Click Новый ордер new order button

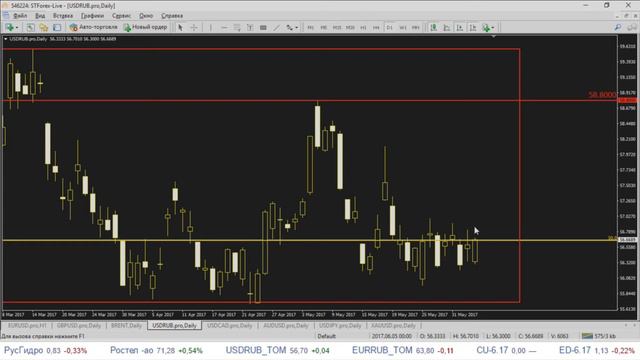145,27
